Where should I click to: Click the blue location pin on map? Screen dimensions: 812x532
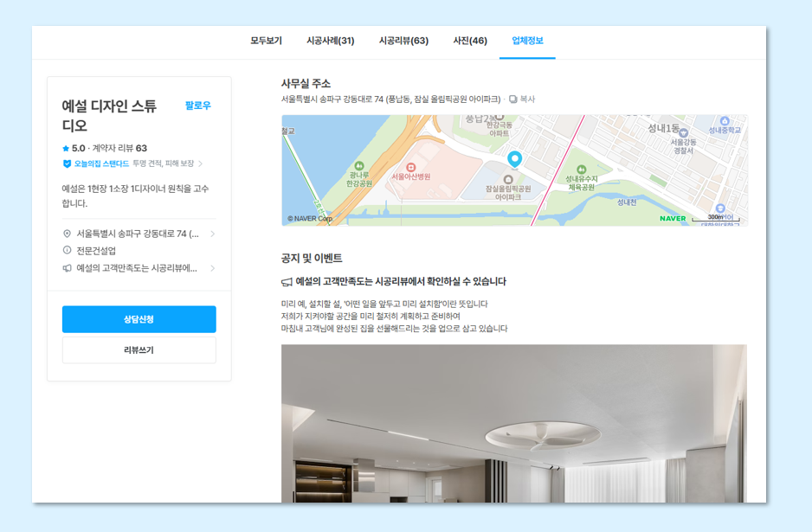(514, 159)
